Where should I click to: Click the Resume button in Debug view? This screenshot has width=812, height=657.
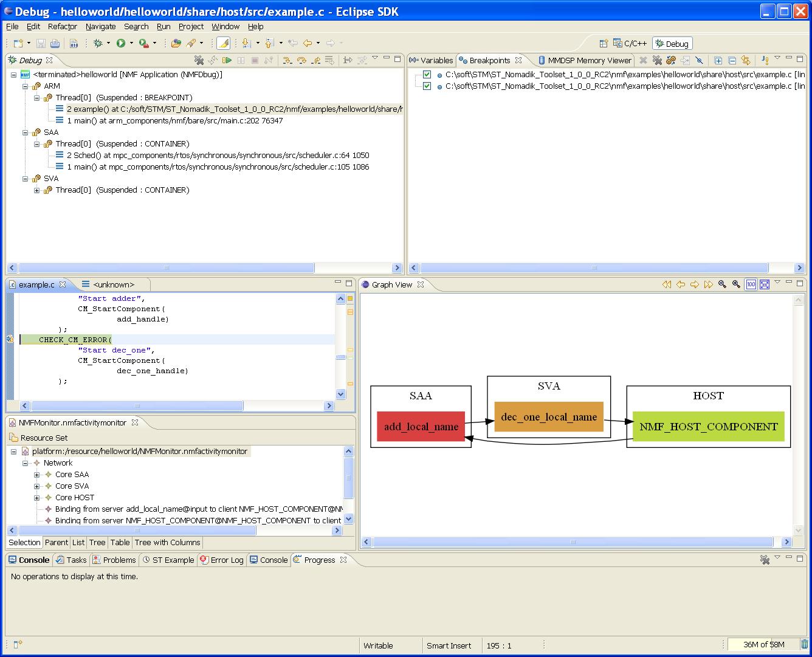(x=227, y=60)
